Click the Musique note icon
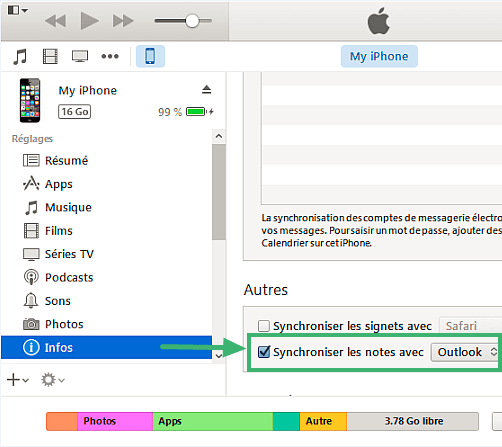The height and width of the screenshot is (447, 502). click(x=32, y=207)
